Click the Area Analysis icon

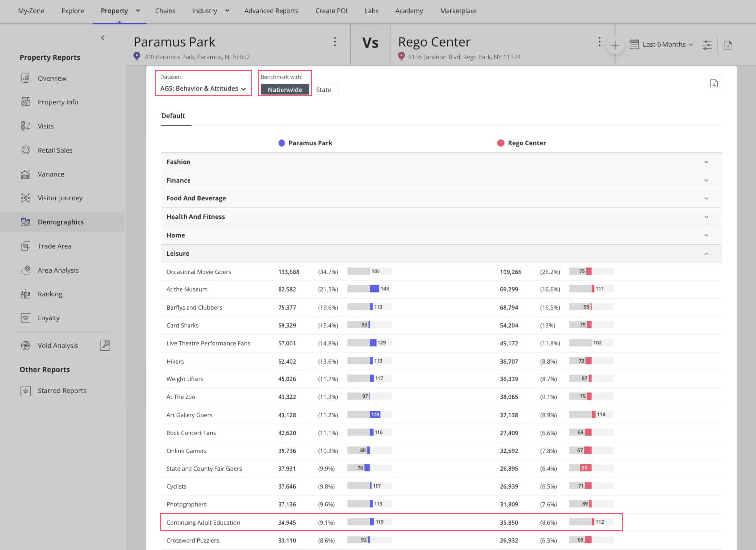pos(26,270)
